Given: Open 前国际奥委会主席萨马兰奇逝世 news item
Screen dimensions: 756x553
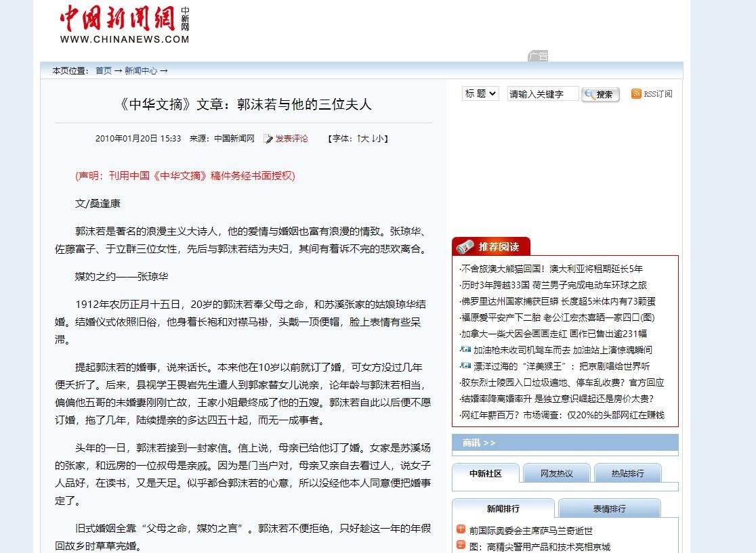Looking at the screenshot, I should 531,531.
